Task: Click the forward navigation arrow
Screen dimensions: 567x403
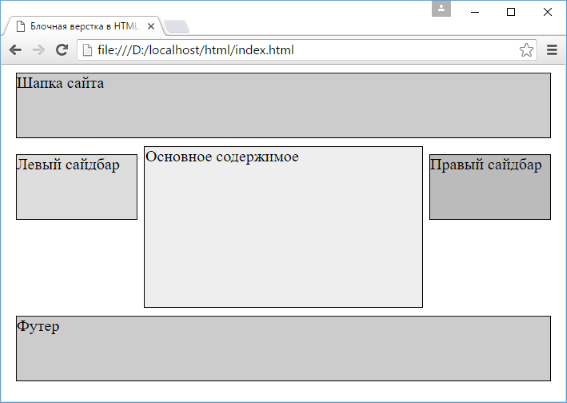Action: [39, 50]
